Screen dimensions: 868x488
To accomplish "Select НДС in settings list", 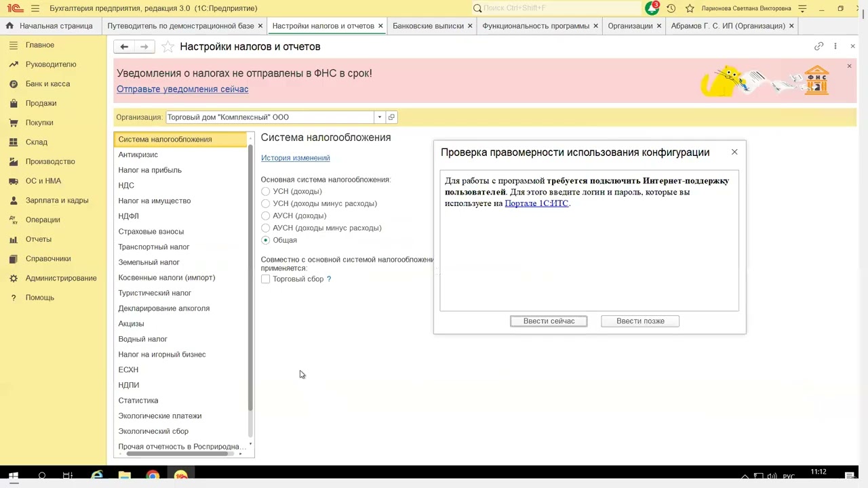I will [x=180, y=185].
